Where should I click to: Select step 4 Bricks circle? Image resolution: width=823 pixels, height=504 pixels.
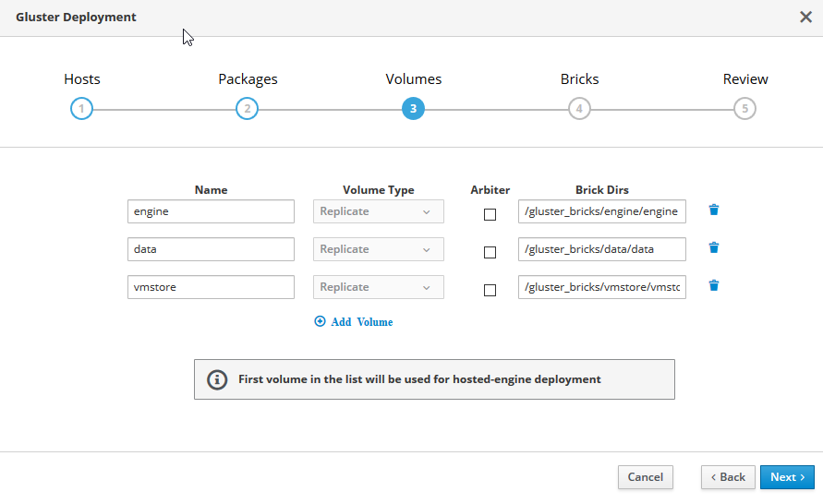click(x=579, y=109)
